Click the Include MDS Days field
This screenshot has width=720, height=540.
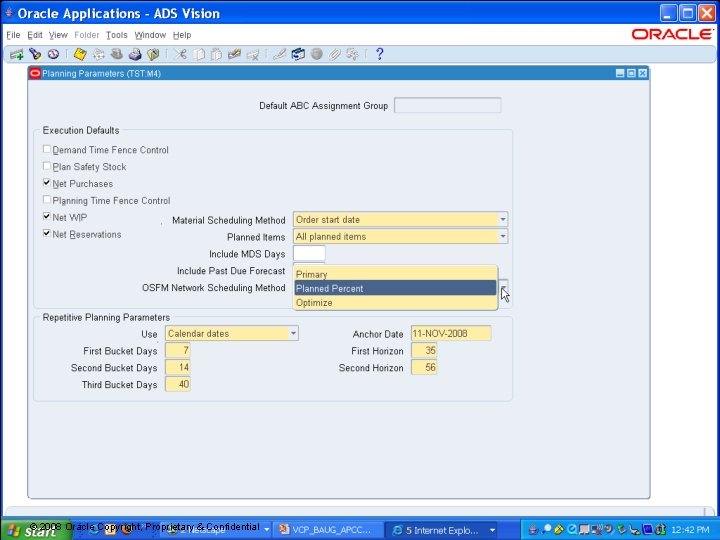pos(309,253)
